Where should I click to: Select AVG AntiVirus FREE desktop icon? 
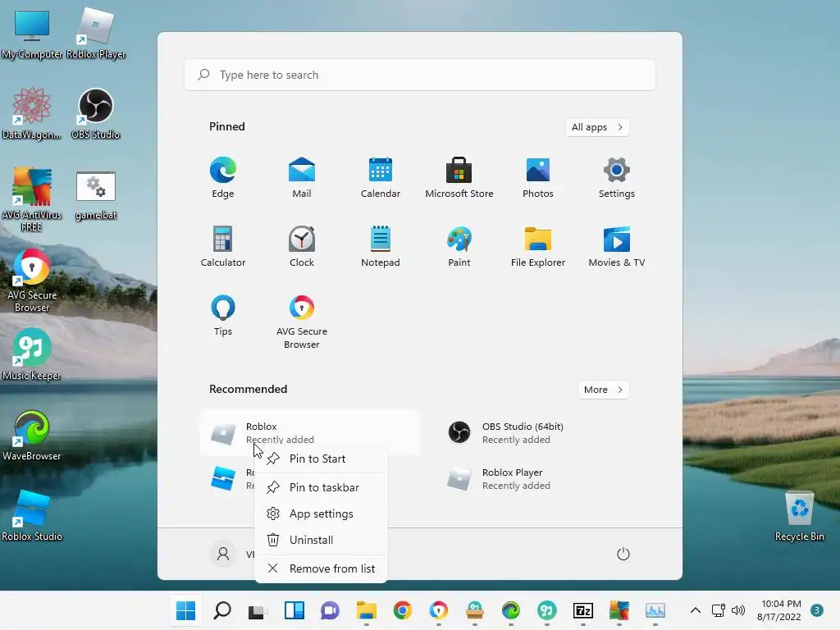pos(32,200)
